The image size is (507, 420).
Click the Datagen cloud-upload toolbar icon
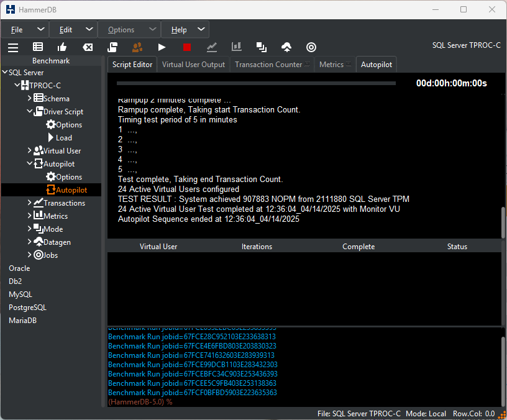tap(286, 47)
